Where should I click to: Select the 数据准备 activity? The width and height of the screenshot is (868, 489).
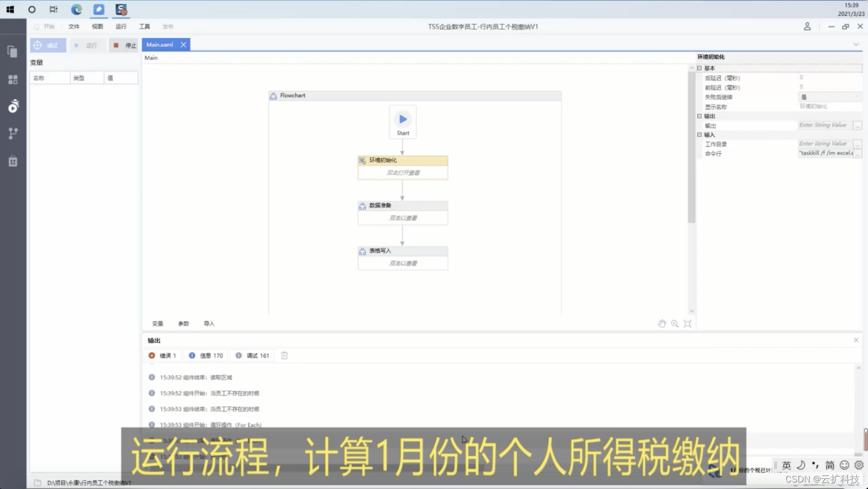pos(403,213)
